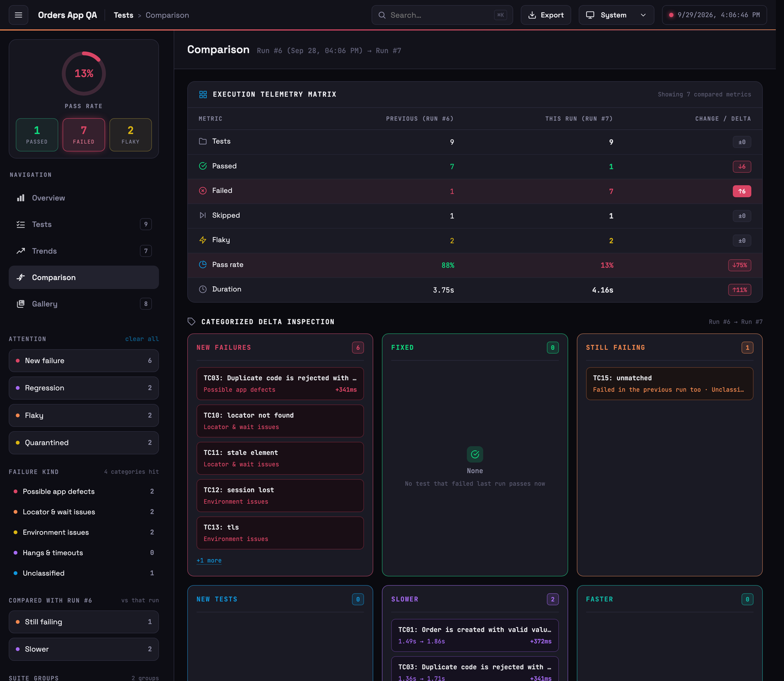Click the Tests breadcrumb link

pos(124,15)
